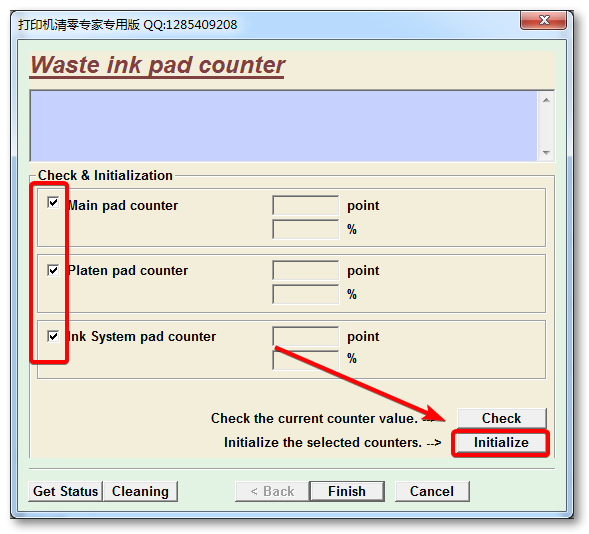Viewport: 589px width, 534px height.
Task: Click inside the blue message text area
Action: point(284,126)
